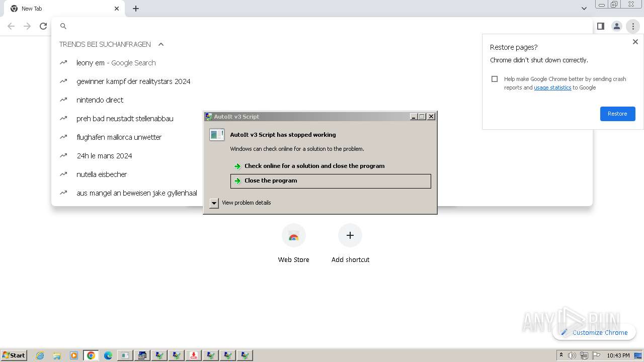The image size is (644, 362).
Task: Show hidden tray icons arrow
Action: click(x=561, y=355)
